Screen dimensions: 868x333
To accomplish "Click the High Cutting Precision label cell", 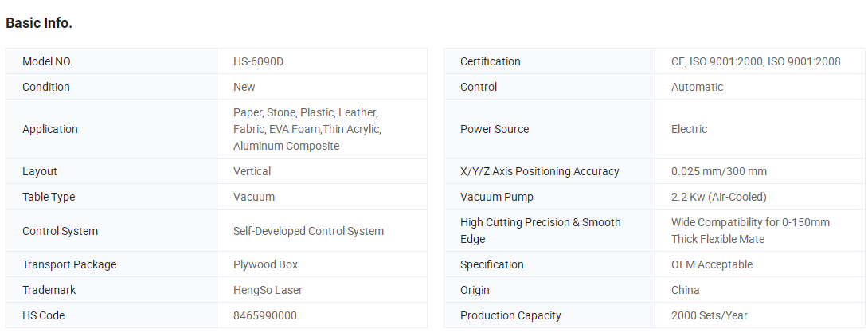I will pyautogui.click(x=549, y=230).
